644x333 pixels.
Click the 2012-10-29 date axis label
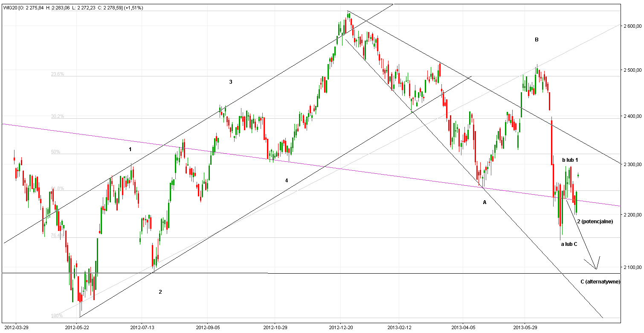[x=275, y=327]
